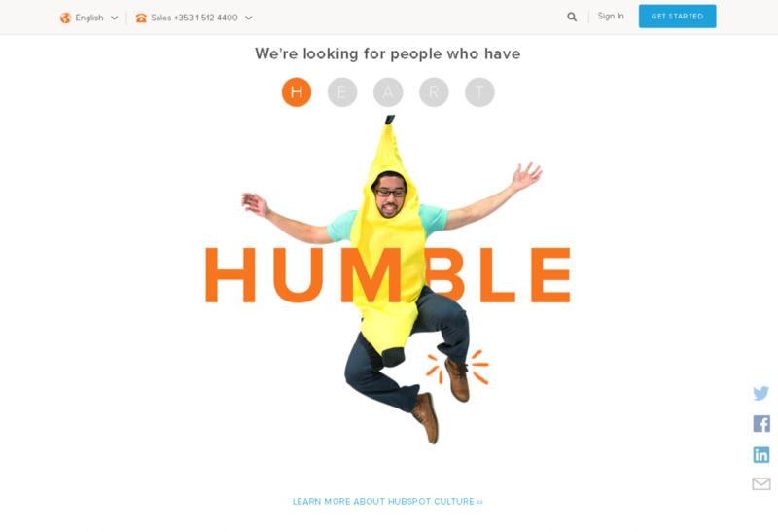778x532 pixels.
Task: Select the A circle in HEART
Action: (388, 92)
